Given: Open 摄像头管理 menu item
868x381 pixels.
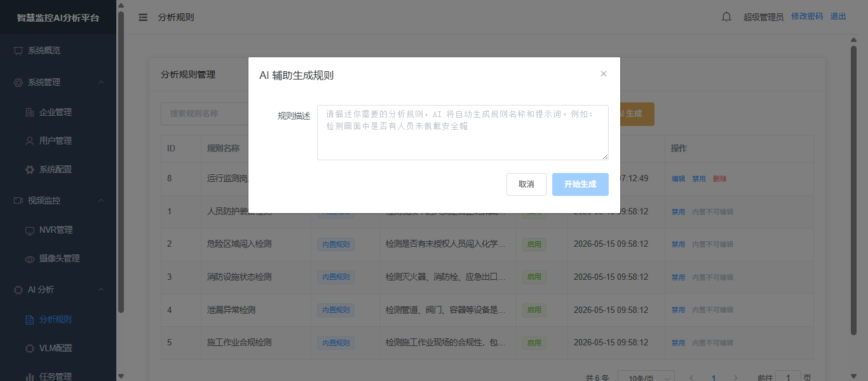Looking at the screenshot, I should pos(58,259).
